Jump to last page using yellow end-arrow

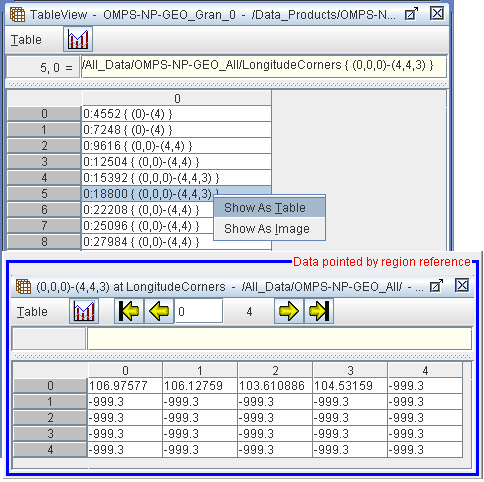tap(319, 311)
